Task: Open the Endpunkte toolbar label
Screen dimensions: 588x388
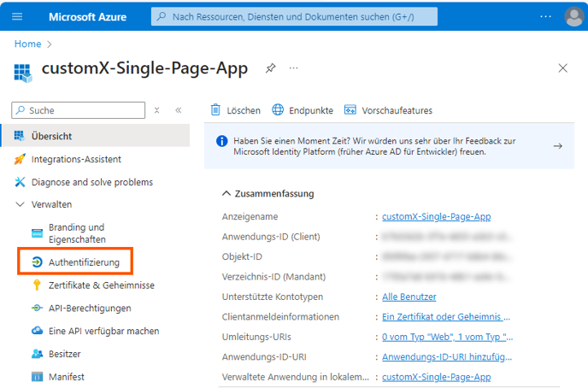Action: pyautogui.click(x=311, y=110)
